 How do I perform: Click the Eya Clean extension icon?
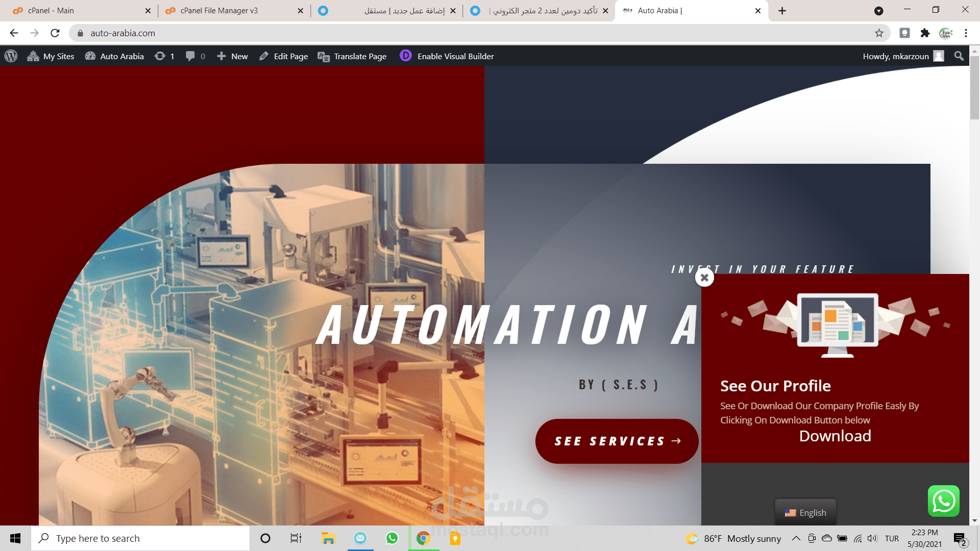(x=946, y=33)
